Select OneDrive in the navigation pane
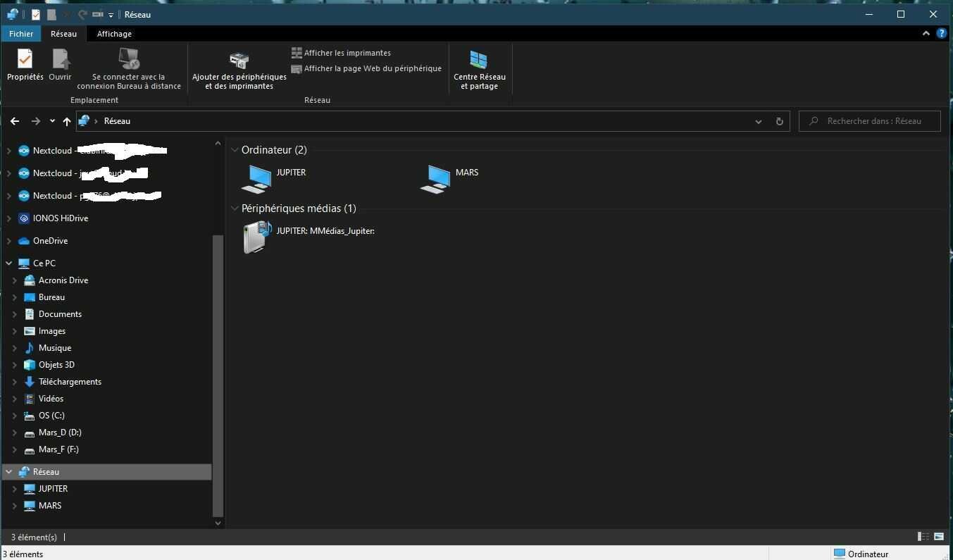Screen dimensions: 953x560 (50, 241)
